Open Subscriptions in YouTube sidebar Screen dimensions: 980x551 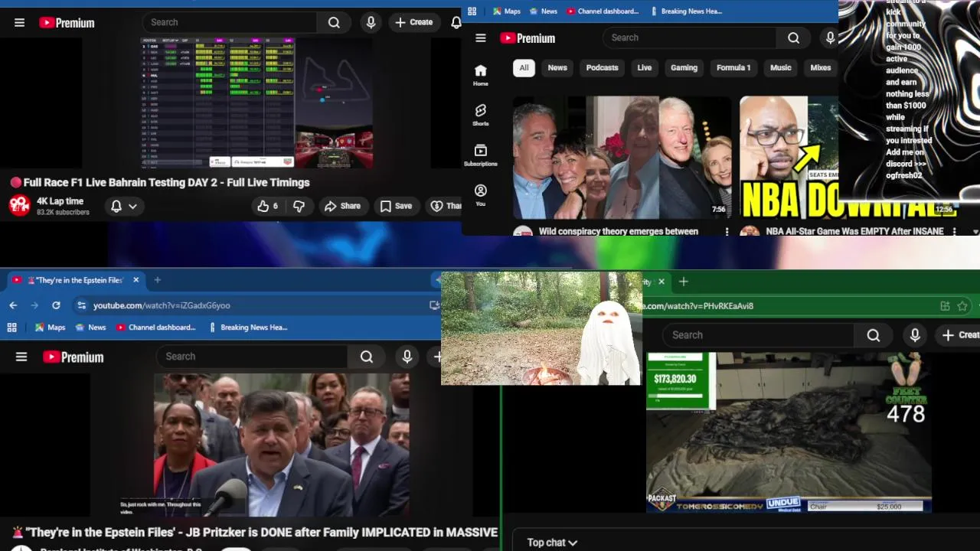click(x=481, y=155)
